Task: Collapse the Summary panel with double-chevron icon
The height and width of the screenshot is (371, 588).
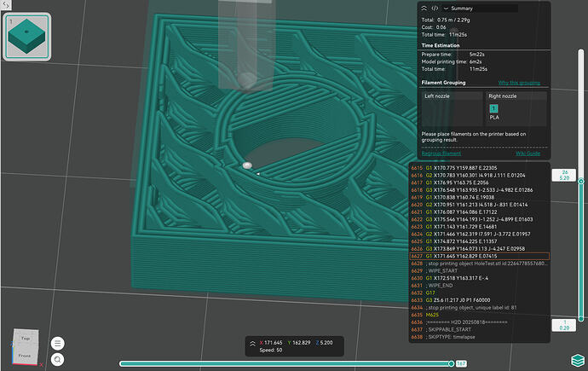Action: [x=424, y=9]
